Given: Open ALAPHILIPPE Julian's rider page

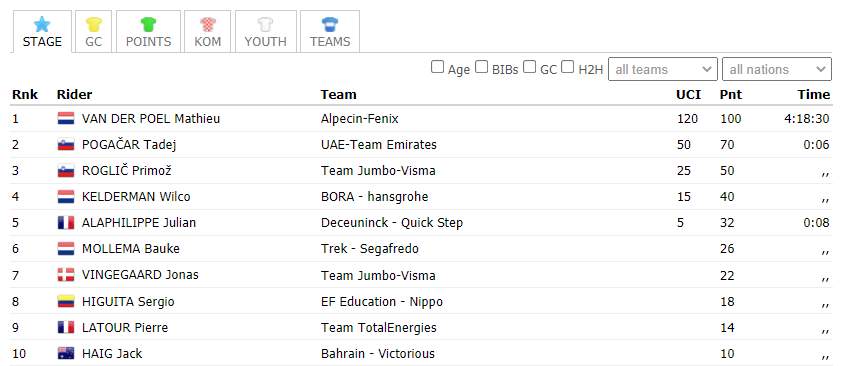Looking at the screenshot, I should (x=138, y=223).
